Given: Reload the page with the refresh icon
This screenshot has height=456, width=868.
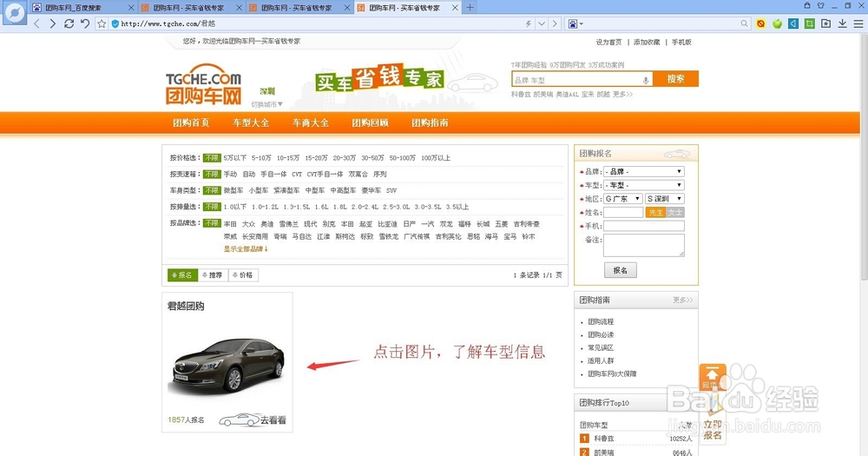Looking at the screenshot, I should coord(69,23).
